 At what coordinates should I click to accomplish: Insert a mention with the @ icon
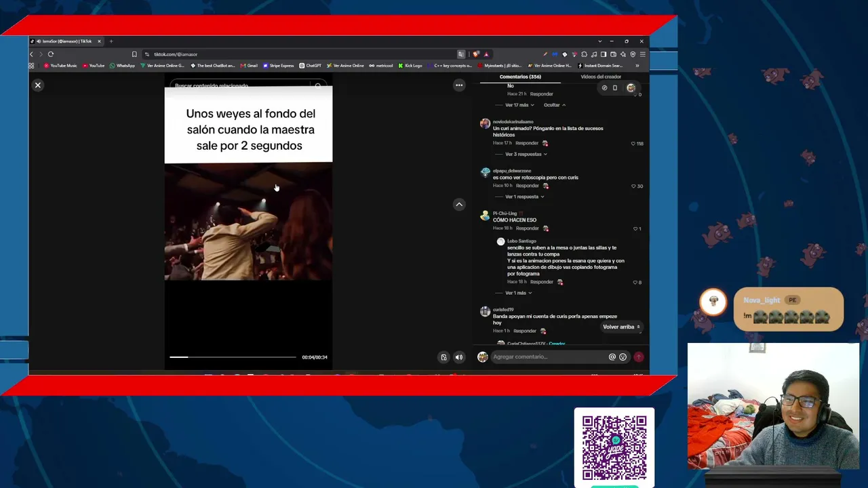(612, 357)
